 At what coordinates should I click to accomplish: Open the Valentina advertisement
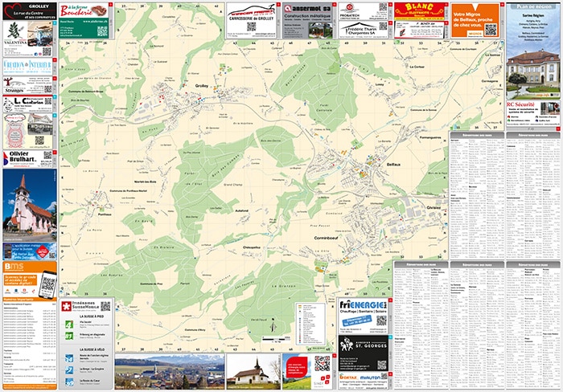pyautogui.click(x=27, y=39)
